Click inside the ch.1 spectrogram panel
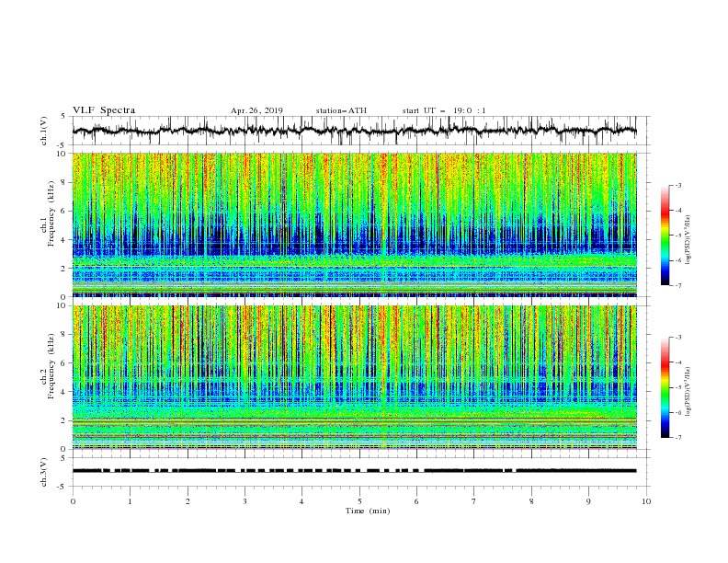This screenshot has width=728, height=563. (354, 224)
